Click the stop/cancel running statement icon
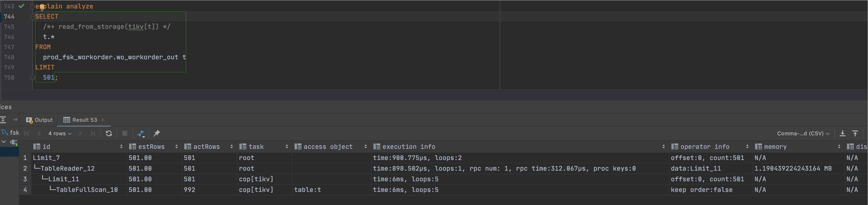Image resolution: width=868 pixels, height=205 pixels. pos(125,134)
